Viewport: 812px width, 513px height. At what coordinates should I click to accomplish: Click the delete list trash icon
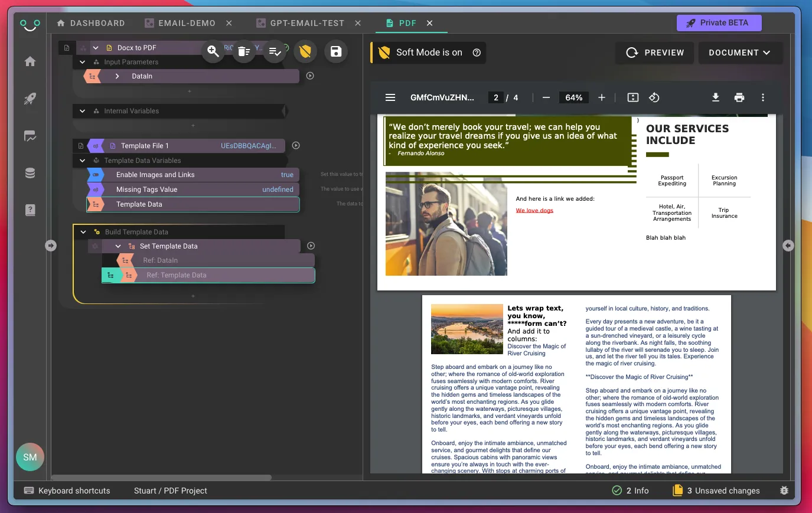(244, 51)
